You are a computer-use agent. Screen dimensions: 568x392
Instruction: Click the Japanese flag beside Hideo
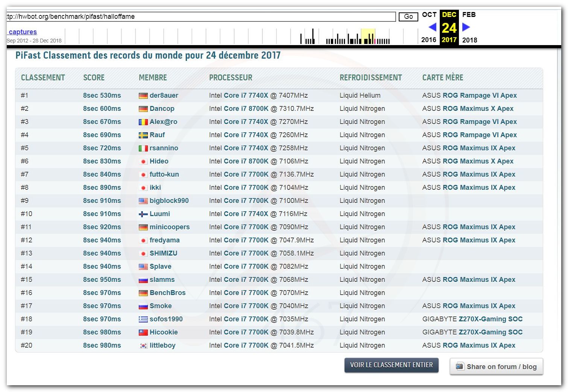coord(143,162)
